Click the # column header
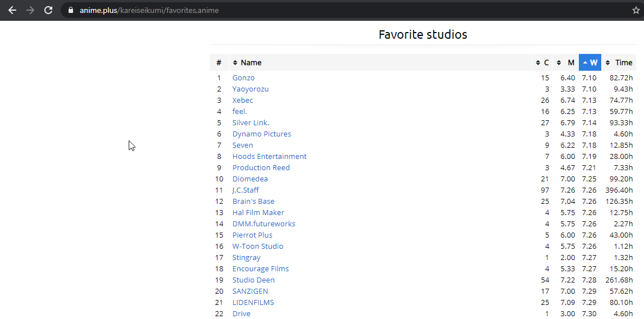Viewport: 644px width, 319px height. (219, 62)
